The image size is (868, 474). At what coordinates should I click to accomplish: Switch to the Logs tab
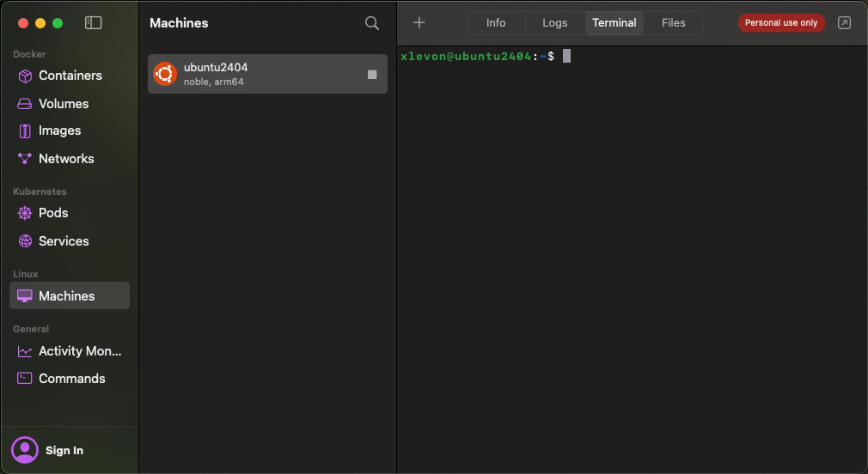(554, 22)
